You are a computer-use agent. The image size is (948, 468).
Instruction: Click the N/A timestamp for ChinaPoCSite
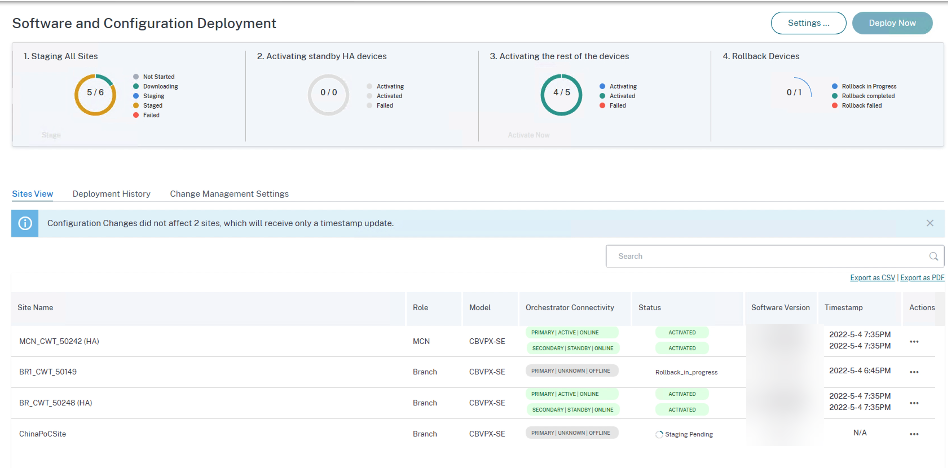pyautogui.click(x=860, y=433)
